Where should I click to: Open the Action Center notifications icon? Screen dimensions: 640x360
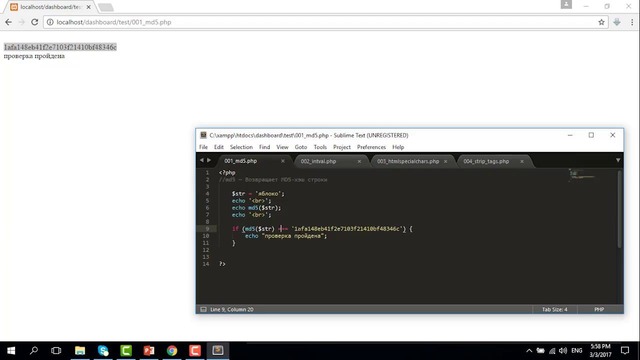(x=625, y=350)
